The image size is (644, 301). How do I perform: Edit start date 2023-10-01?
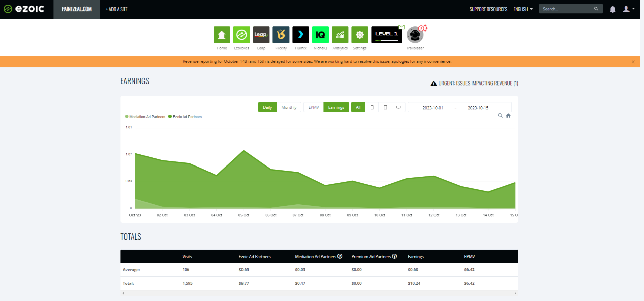pyautogui.click(x=433, y=108)
